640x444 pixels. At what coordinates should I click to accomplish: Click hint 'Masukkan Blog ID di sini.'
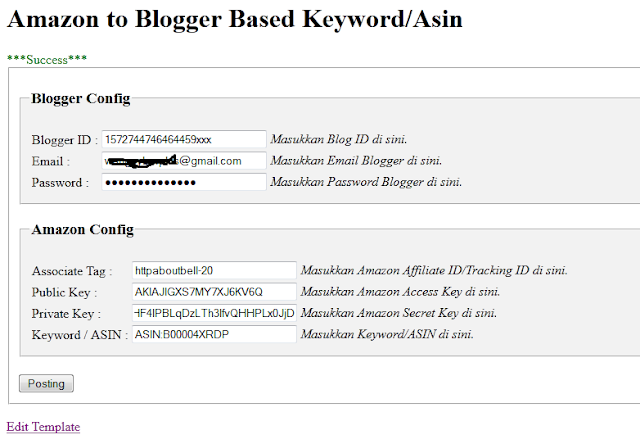click(x=339, y=139)
